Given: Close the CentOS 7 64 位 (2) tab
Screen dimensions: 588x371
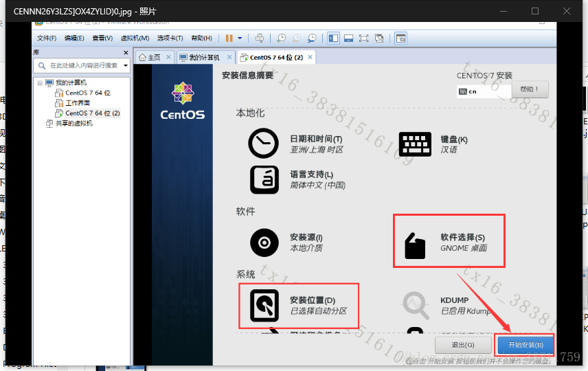Looking at the screenshot, I should [310, 57].
